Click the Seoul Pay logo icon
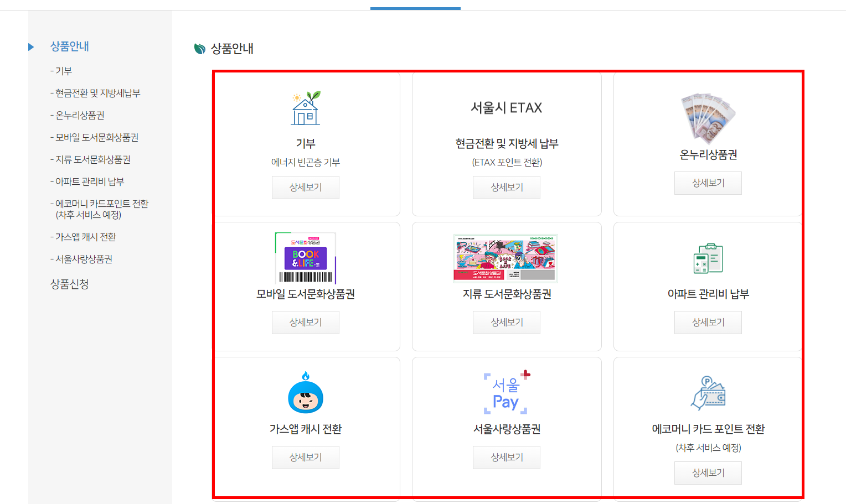The height and width of the screenshot is (504, 846). (x=507, y=392)
